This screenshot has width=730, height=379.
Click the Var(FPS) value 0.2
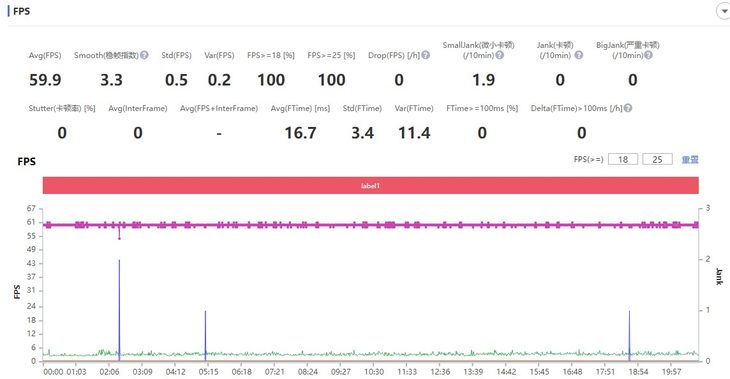pos(219,80)
